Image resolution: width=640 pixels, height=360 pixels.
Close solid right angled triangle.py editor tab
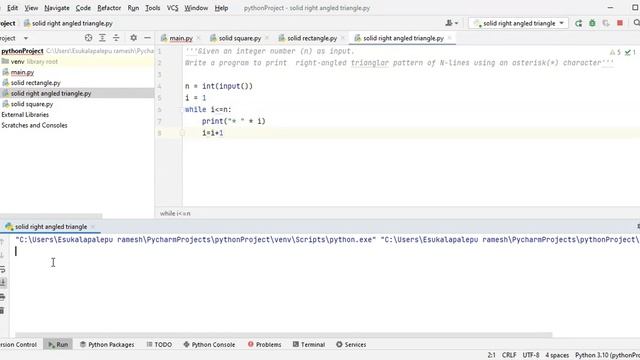click(449, 38)
